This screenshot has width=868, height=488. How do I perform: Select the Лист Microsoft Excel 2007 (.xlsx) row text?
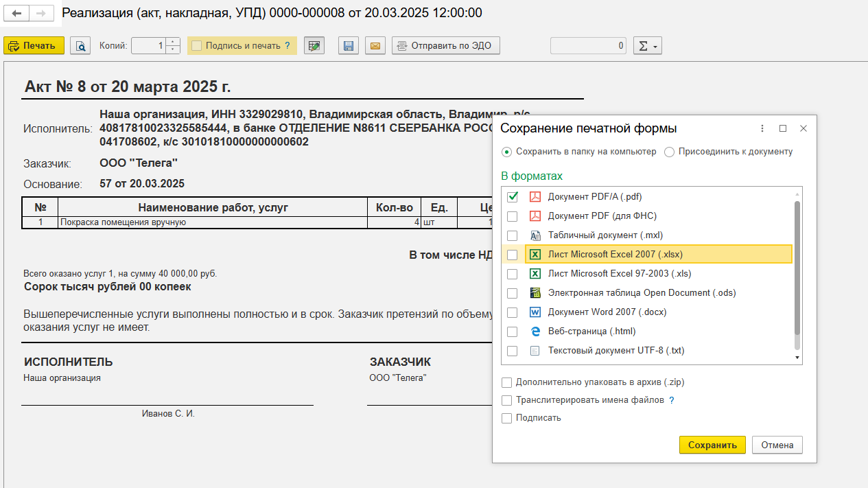[615, 255]
